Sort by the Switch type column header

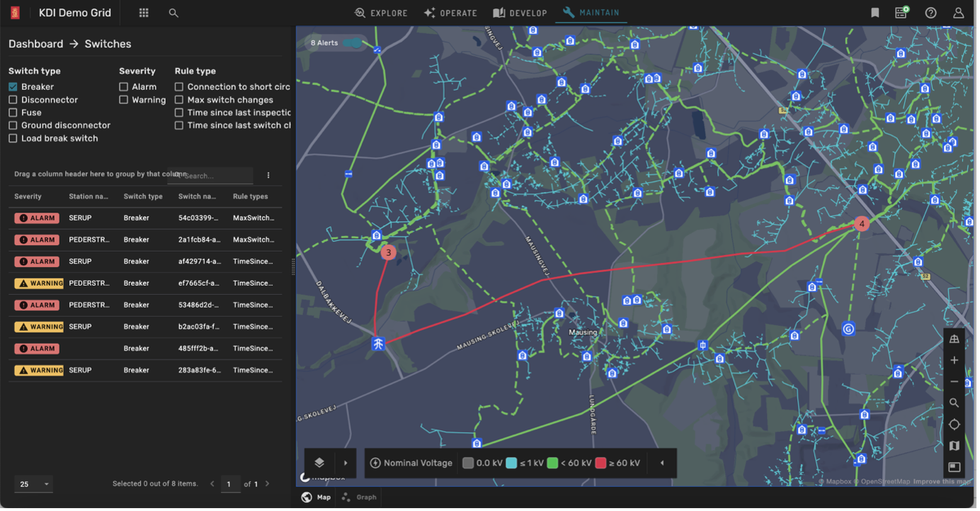tap(144, 197)
